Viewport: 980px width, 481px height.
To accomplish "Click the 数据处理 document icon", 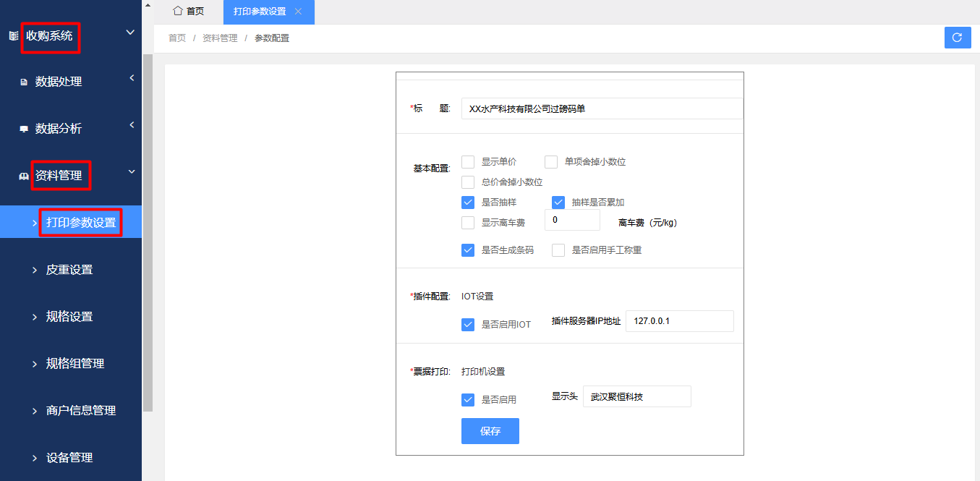I will click(x=23, y=82).
